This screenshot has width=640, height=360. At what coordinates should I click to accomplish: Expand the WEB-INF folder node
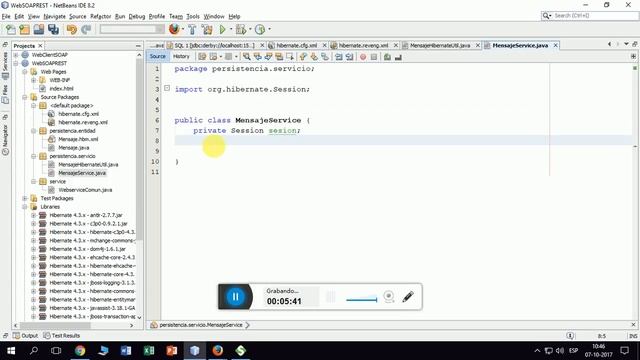pyautogui.click(x=33, y=80)
